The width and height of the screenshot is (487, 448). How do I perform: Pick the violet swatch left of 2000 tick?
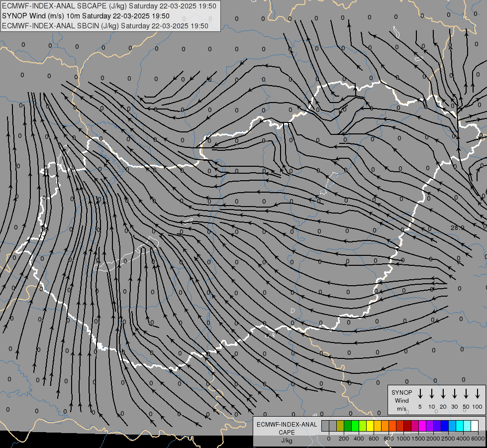click(430, 426)
